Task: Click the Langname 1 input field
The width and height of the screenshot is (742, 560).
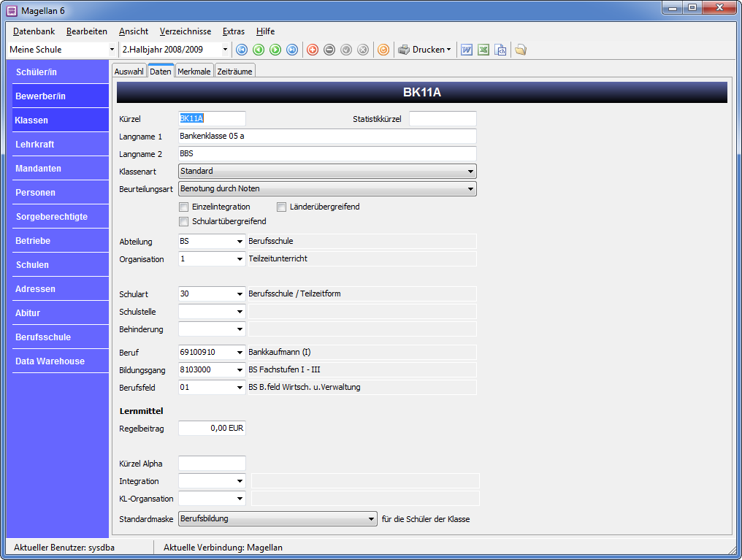Action: (x=327, y=137)
